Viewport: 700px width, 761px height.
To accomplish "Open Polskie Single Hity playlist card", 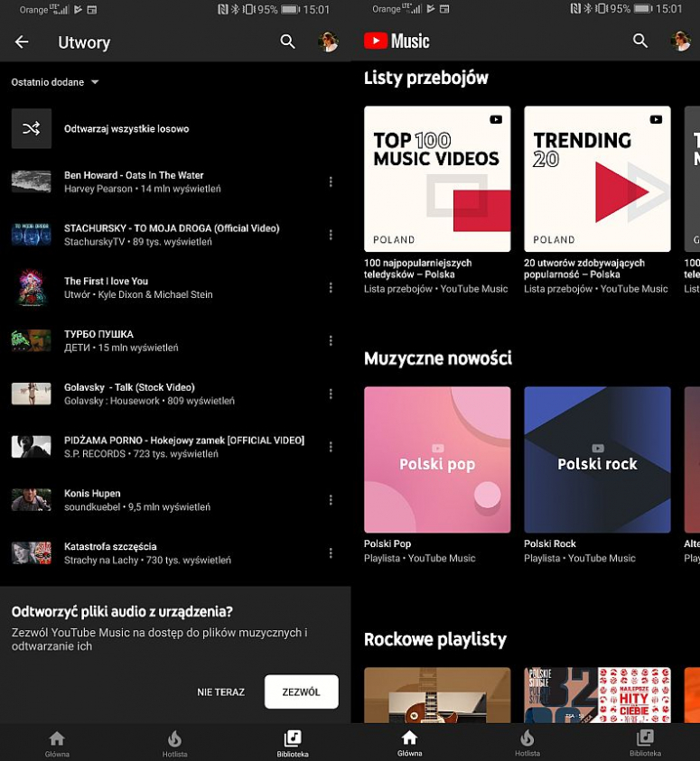I will [598, 695].
